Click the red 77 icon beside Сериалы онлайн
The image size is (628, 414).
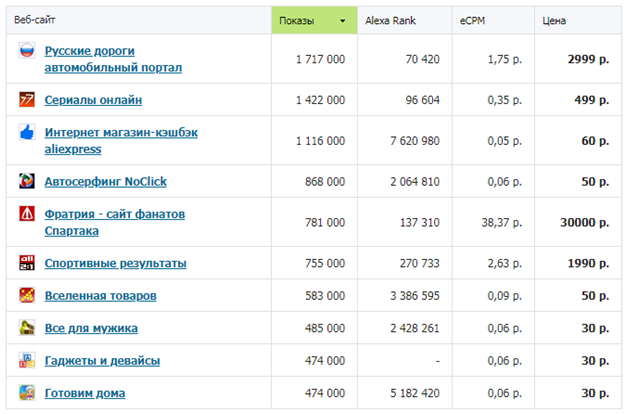27,99
